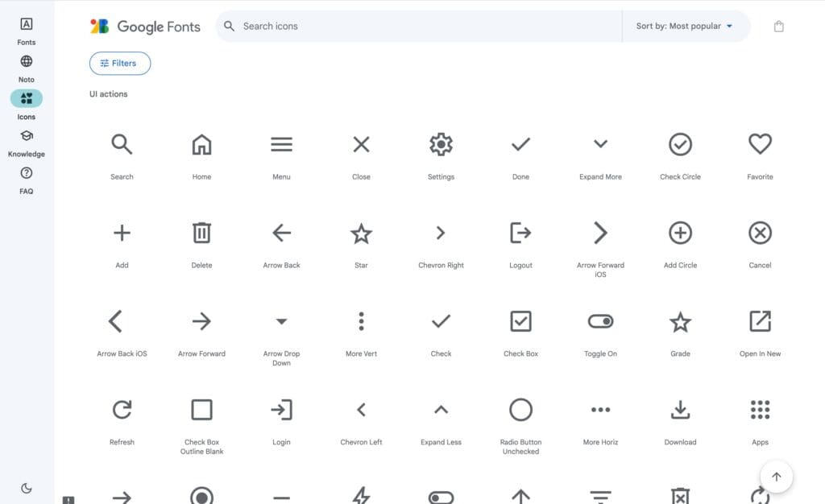
Task: Open the Filters panel
Action: tap(119, 63)
